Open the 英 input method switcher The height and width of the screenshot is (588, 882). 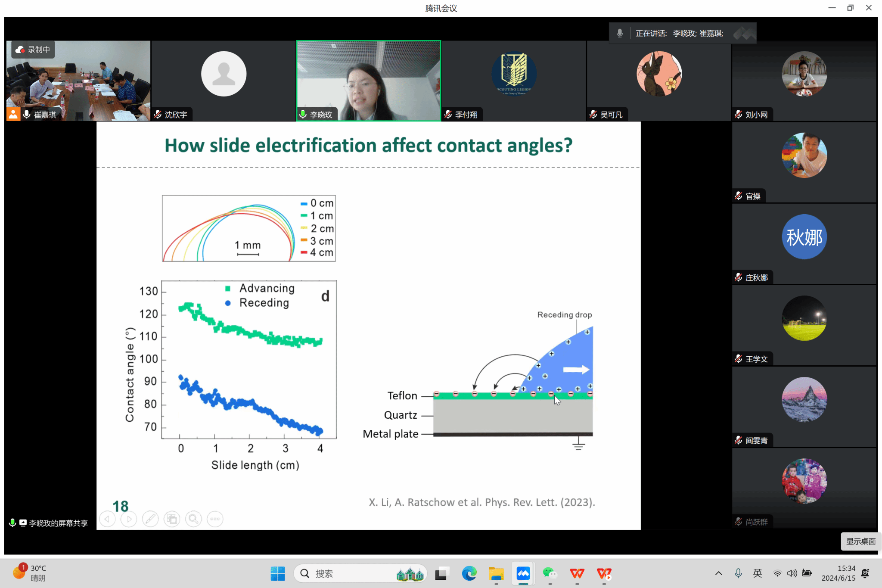(758, 573)
